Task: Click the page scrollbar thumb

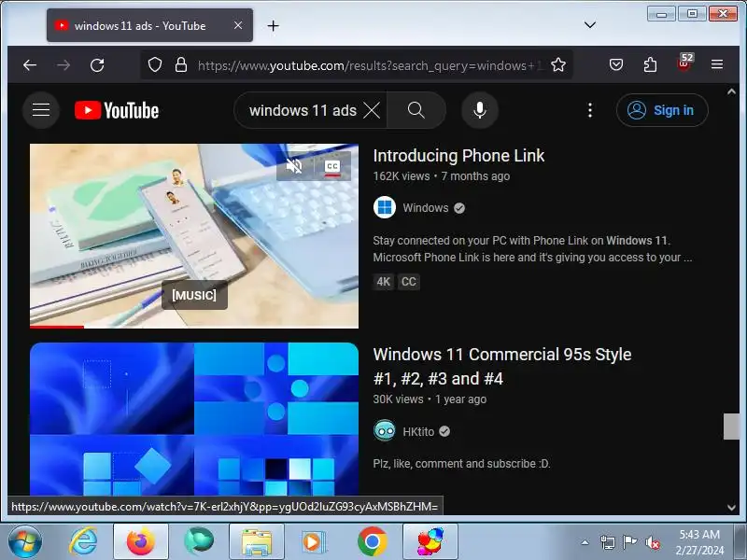Action: pos(731,427)
